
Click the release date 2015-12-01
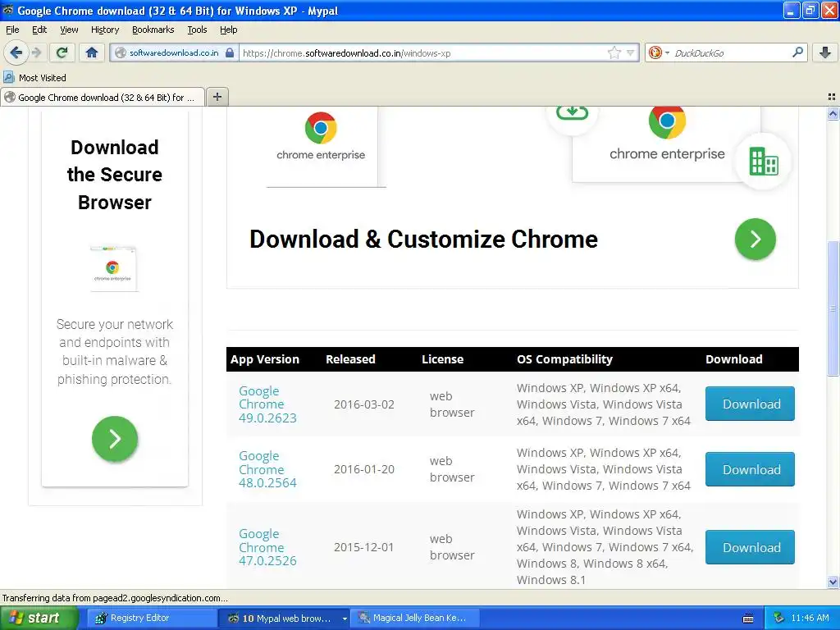click(363, 547)
